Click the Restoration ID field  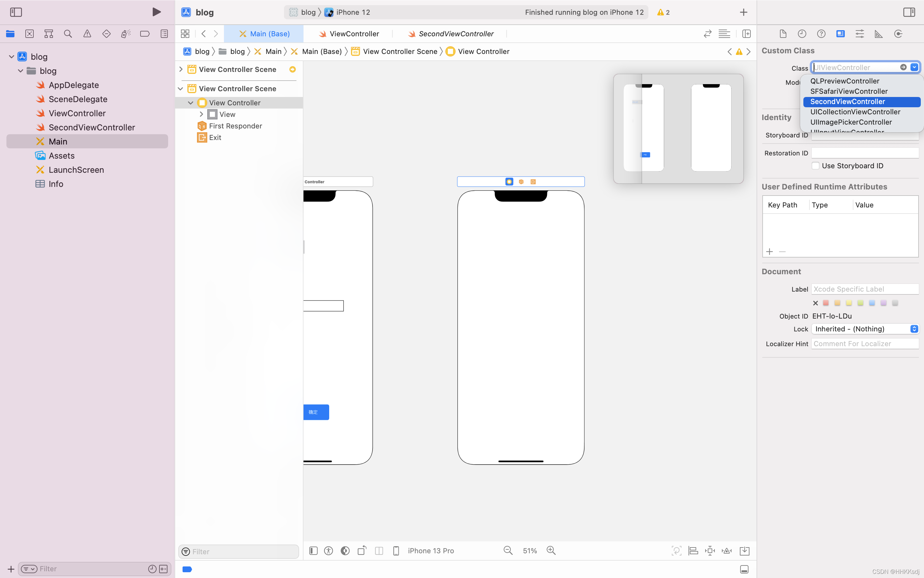865,153
